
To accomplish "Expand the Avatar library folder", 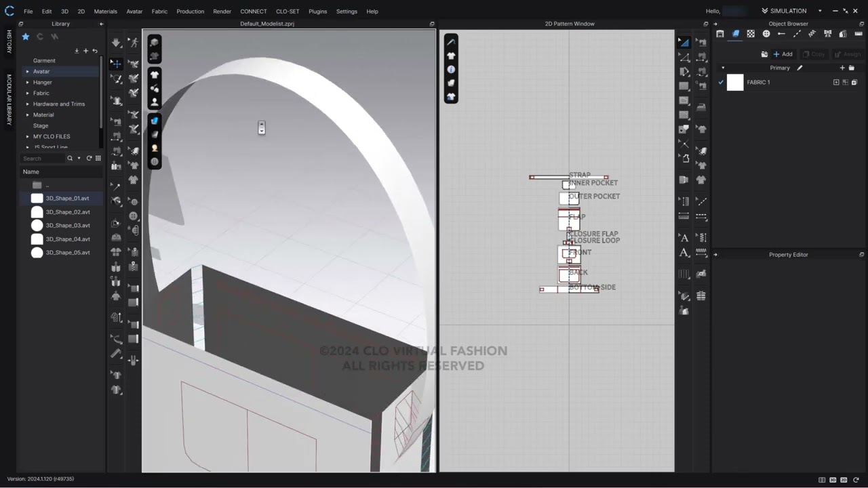I will pyautogui.click(x=28, y=71).
